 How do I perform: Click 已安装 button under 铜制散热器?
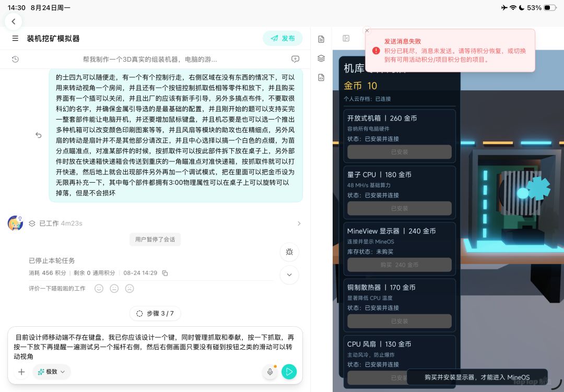tap(399, 321)
